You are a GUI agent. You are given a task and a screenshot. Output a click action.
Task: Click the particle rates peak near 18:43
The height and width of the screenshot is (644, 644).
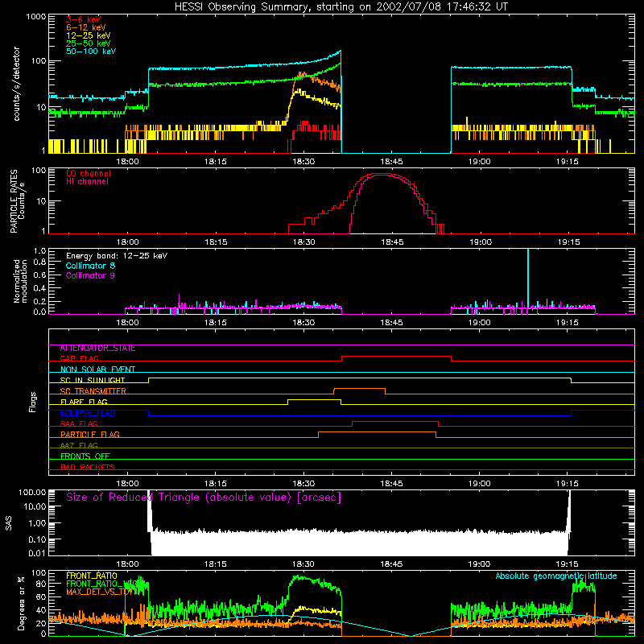click(x=381, y=174)
